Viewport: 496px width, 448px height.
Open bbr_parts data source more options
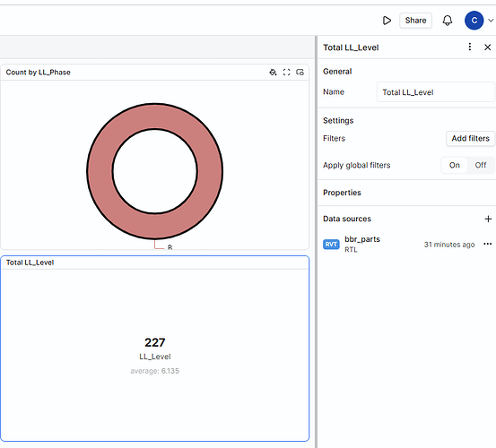(x=487, y=245)
